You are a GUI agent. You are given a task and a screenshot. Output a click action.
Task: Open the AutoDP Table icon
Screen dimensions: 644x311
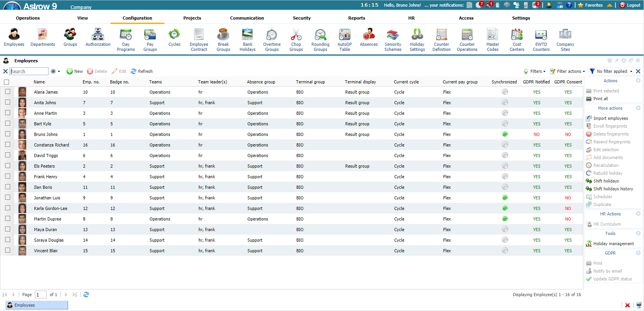345,40
